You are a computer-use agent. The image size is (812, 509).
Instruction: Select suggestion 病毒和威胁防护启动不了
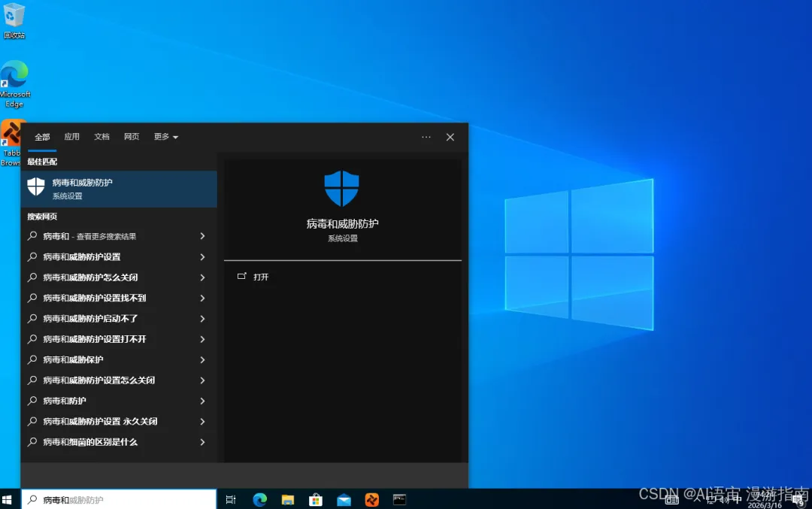pos(119,319)
